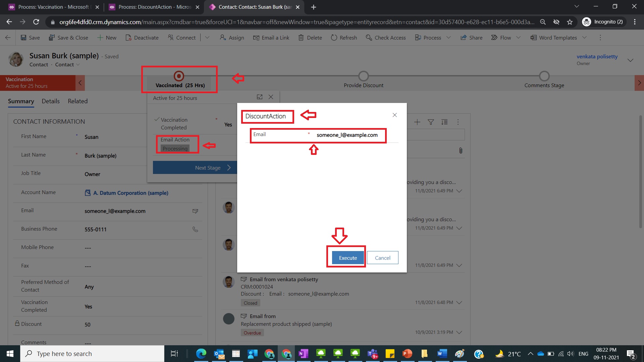Image resolution: width=644 pixels, height=362 pixels.
Task: Send email via icon beside Email field
Action: [196, 211]
